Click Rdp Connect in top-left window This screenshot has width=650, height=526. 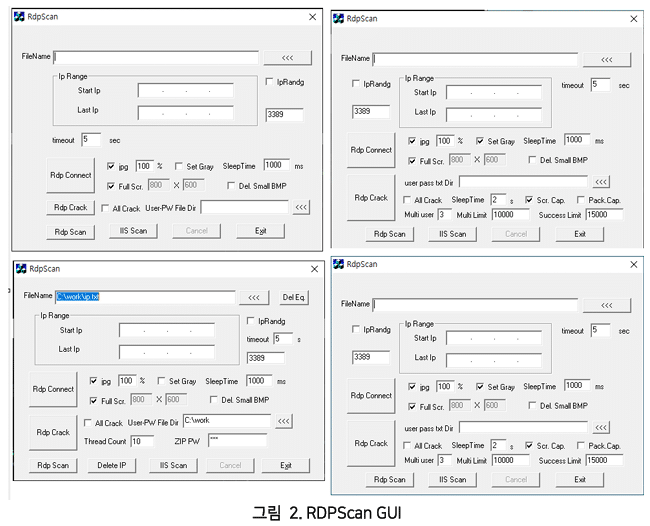tap(70, 175)
